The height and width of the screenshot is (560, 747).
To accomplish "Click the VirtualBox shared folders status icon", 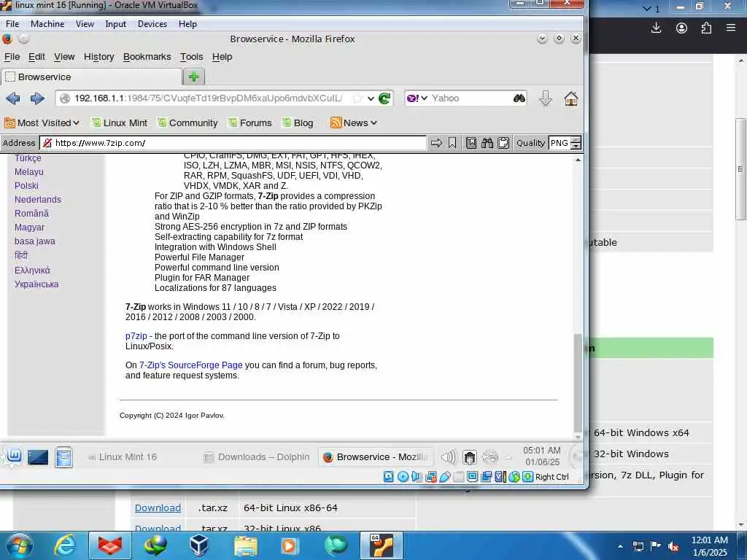I will [459, 477].
